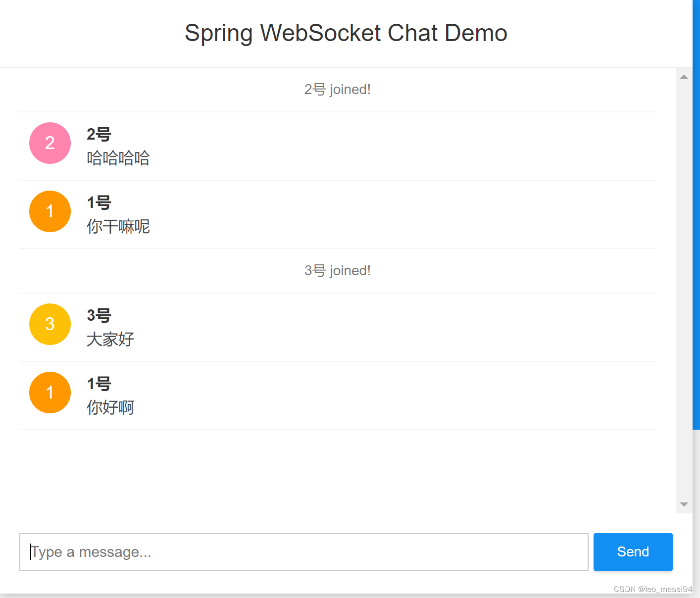The height and width of the screenshot is (598, 700).
Task: Click username 2号 above 哈哈哈哈
Action: pos(99,134)
